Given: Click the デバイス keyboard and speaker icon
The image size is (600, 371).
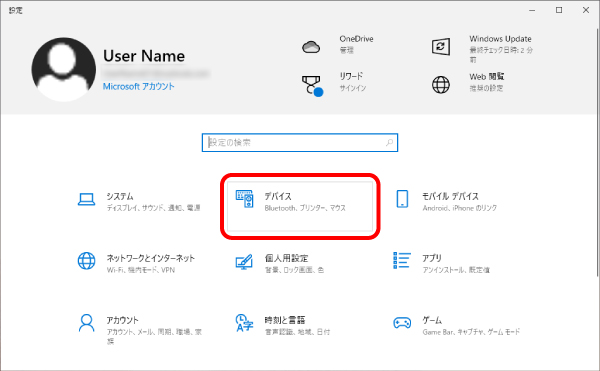Looking at the screenshot, I should point(245,199).
